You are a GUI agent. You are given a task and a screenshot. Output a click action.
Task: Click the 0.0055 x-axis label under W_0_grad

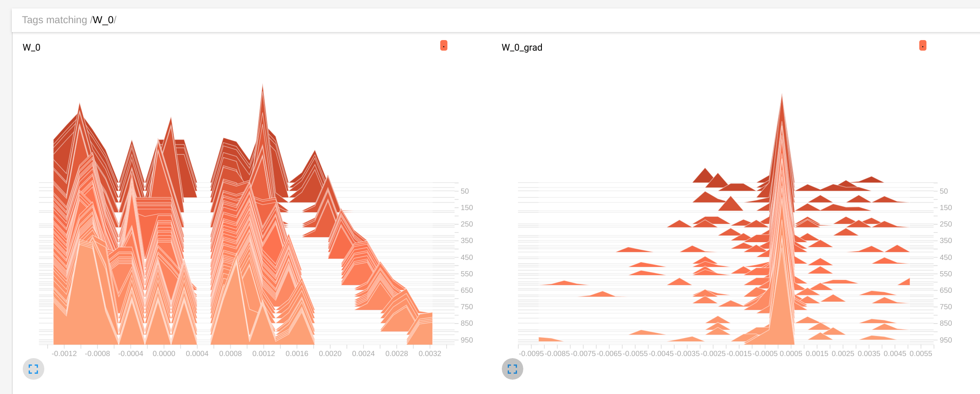921,354
